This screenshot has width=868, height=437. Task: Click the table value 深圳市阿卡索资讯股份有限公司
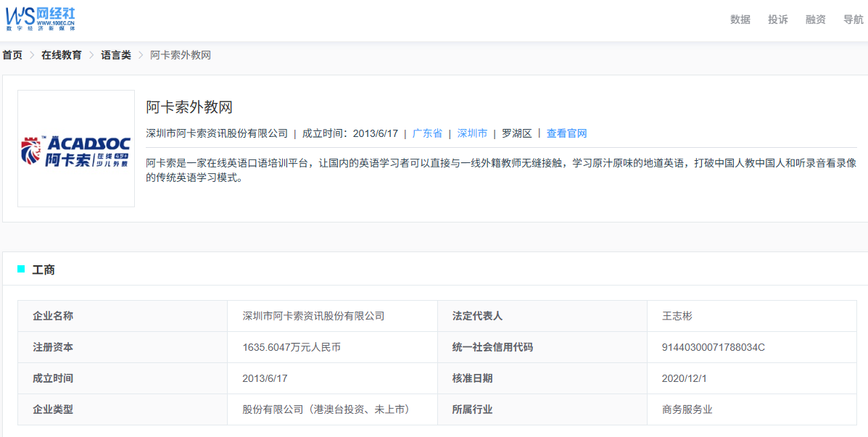313,317
